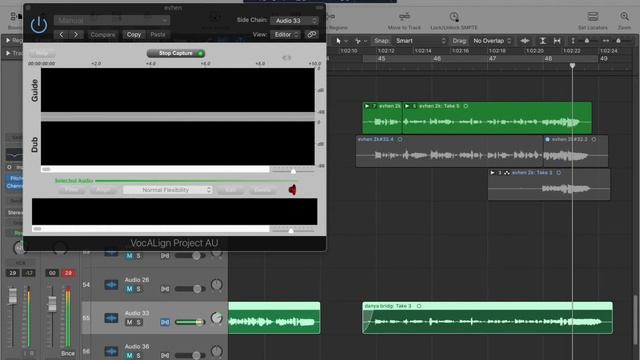Click the Compare button in plugin
Screen dimensions: 640x360
click(x=102, y=35)
